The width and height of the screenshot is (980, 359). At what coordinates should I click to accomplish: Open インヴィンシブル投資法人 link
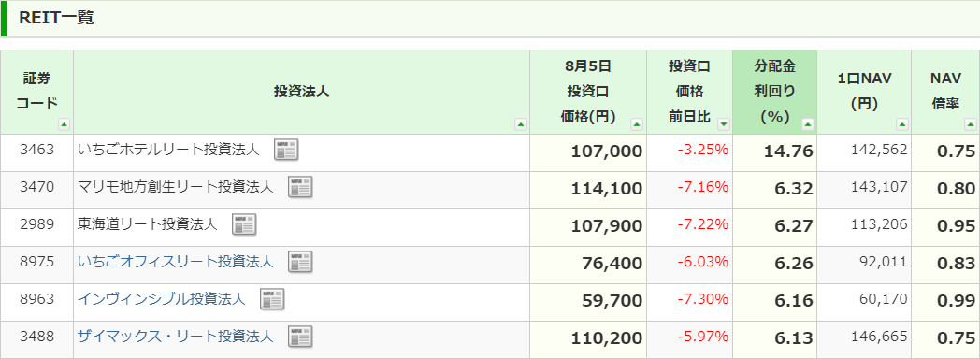(x=161, y=299)
